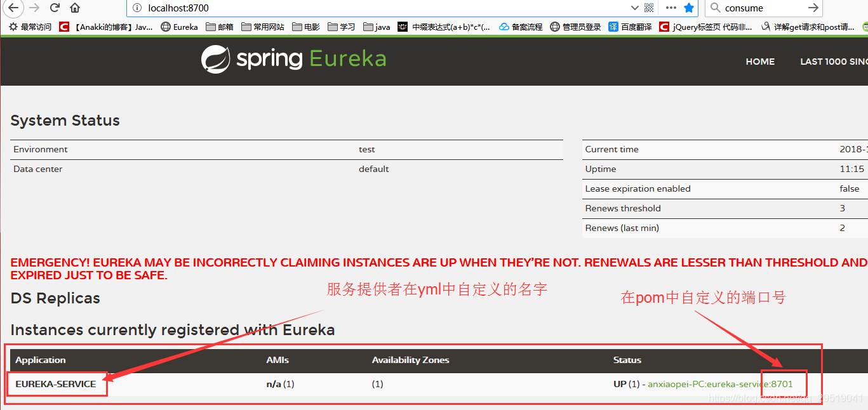Open the QR code icon in address bar
Screen dimensions: 868x410
(649, 8)
